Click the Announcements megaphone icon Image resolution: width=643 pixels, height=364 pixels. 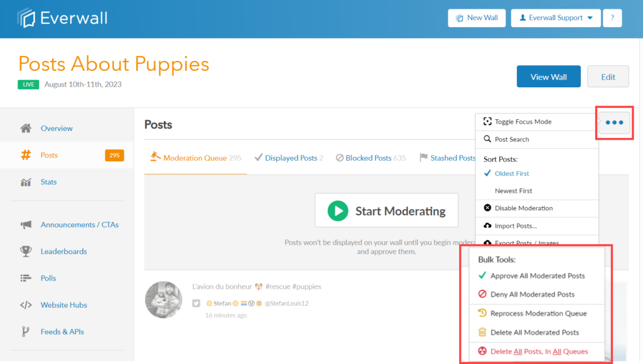26,224
